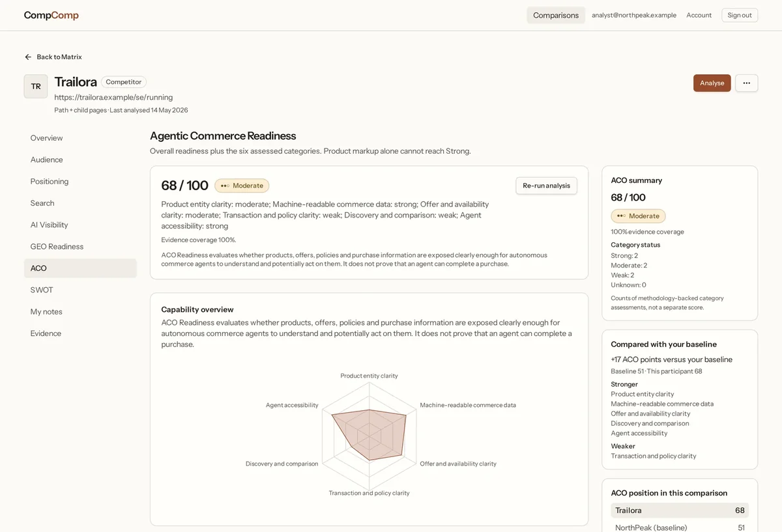Image resolution: width=782 pixels, height=532 pixels.
Task: Click Moderate: 2 in Category status
Action: [629, 265]
